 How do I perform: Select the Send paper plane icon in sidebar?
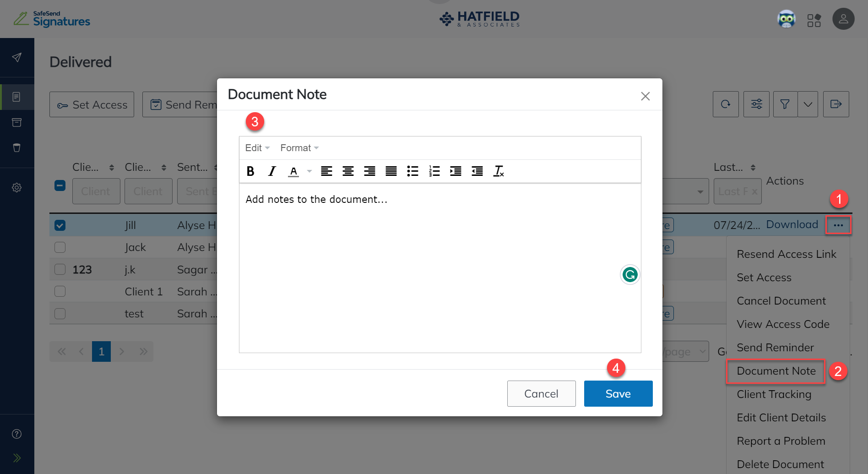click(17, 58)
